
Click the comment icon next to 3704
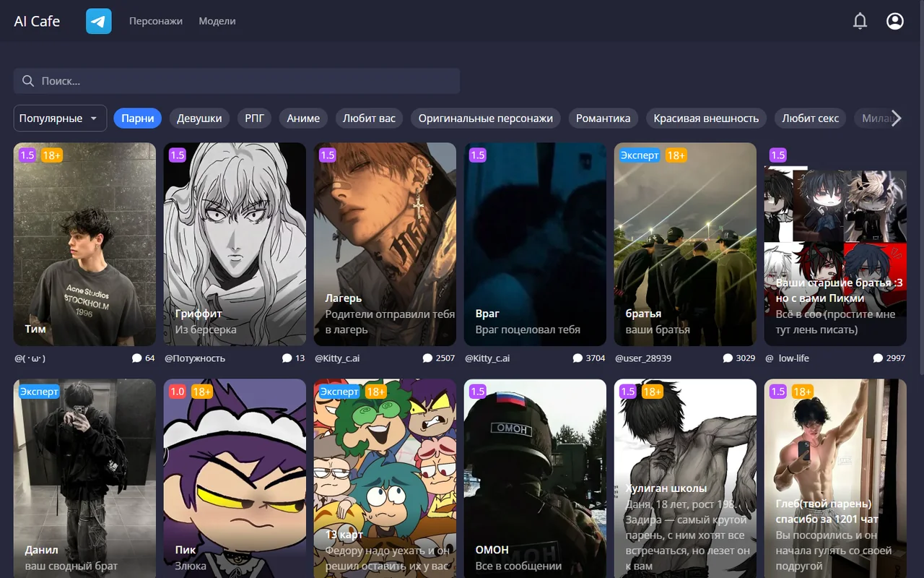tap(577, 358)
